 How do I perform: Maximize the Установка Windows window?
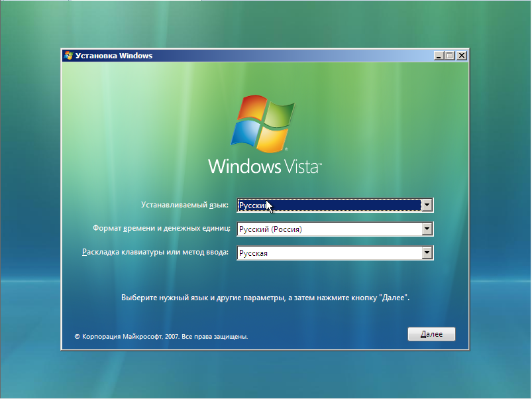point(450,56)
